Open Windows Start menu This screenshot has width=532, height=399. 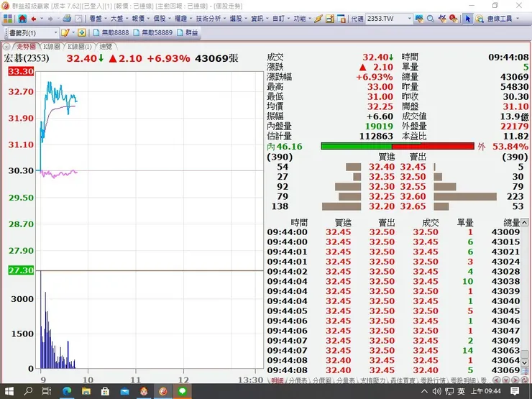point(9,392)
